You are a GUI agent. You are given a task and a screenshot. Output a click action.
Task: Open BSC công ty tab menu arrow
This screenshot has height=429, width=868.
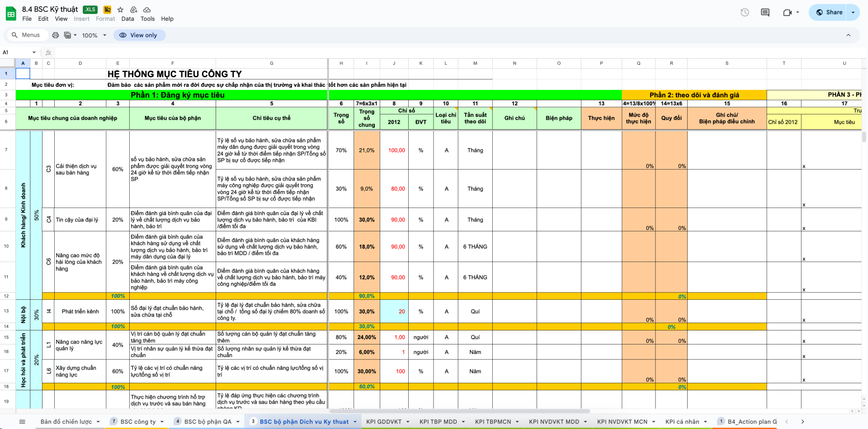(162, 422)
